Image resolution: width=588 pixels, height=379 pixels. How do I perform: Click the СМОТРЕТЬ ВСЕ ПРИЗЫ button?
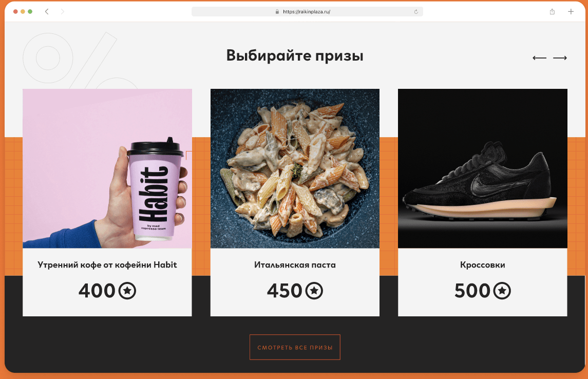(x=295, y=347)
